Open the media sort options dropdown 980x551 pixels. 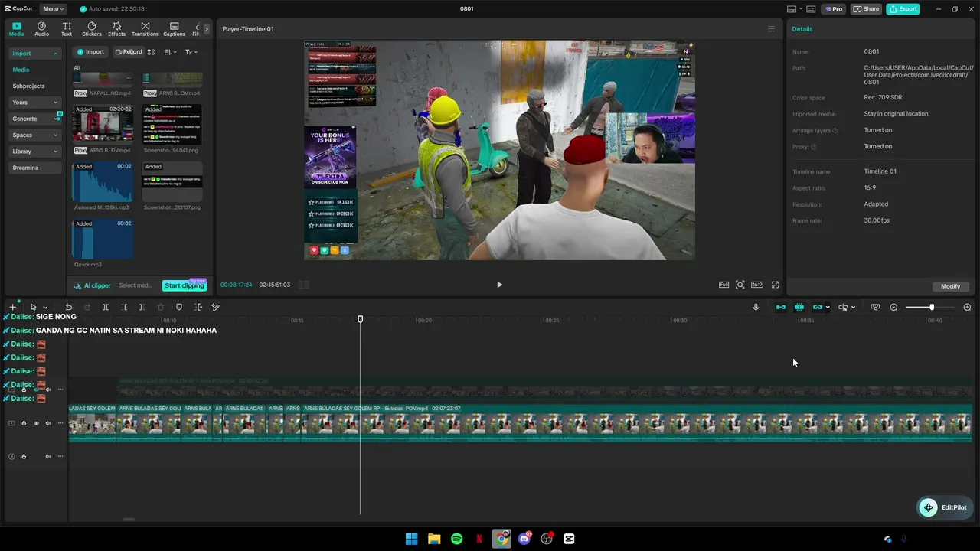[170, 52]
